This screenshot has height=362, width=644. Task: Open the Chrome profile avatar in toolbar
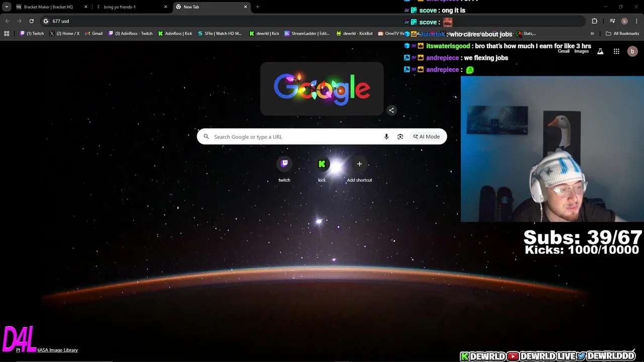click(624, 21)
